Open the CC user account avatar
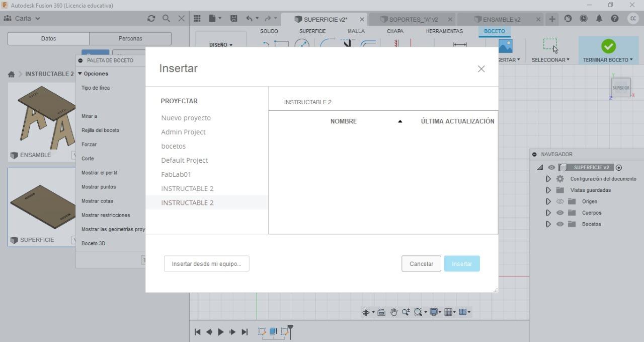The height and width of the screenshot is (342, 644). tap(633, 19)
